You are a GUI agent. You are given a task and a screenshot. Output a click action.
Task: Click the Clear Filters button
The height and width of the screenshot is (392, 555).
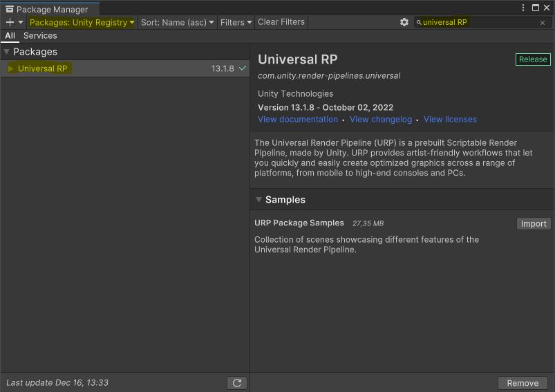(281, 22)
